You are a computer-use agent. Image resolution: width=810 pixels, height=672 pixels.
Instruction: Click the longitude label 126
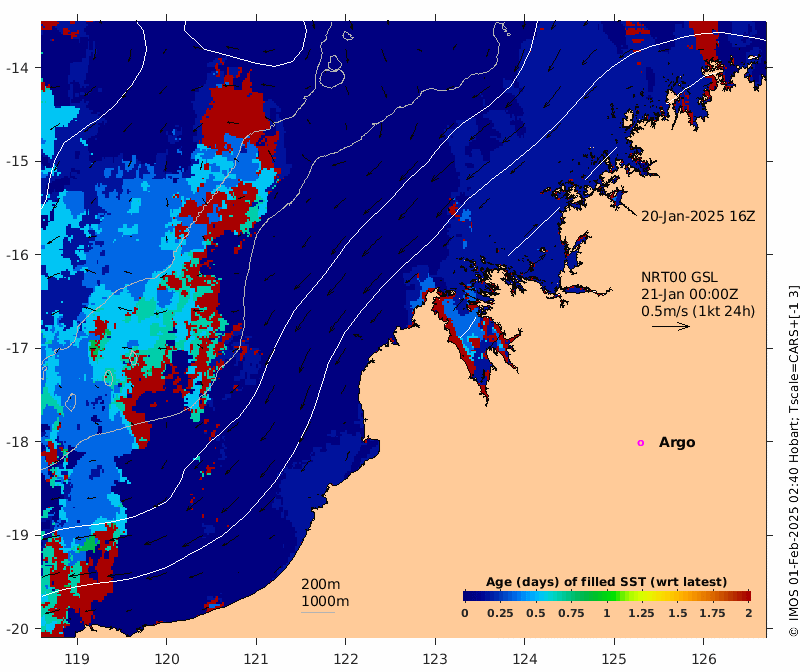click(704, 659)
